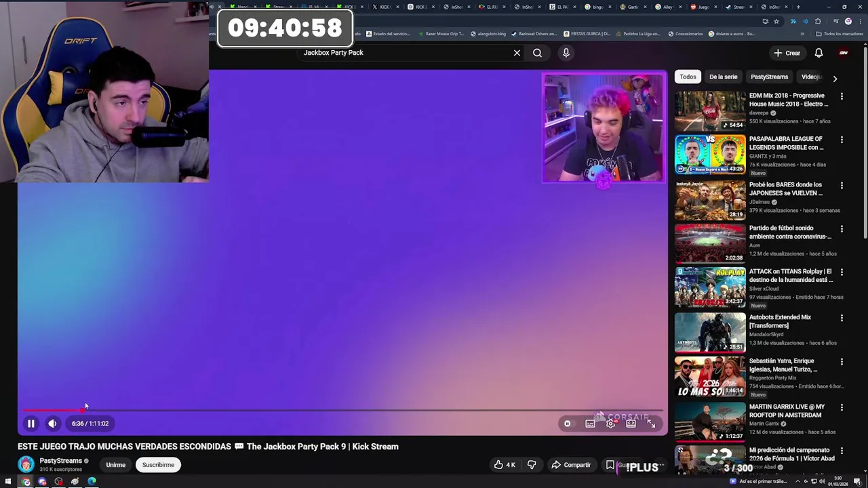Open Pasapalabra League of Legends thumbnail

[710, 155]
